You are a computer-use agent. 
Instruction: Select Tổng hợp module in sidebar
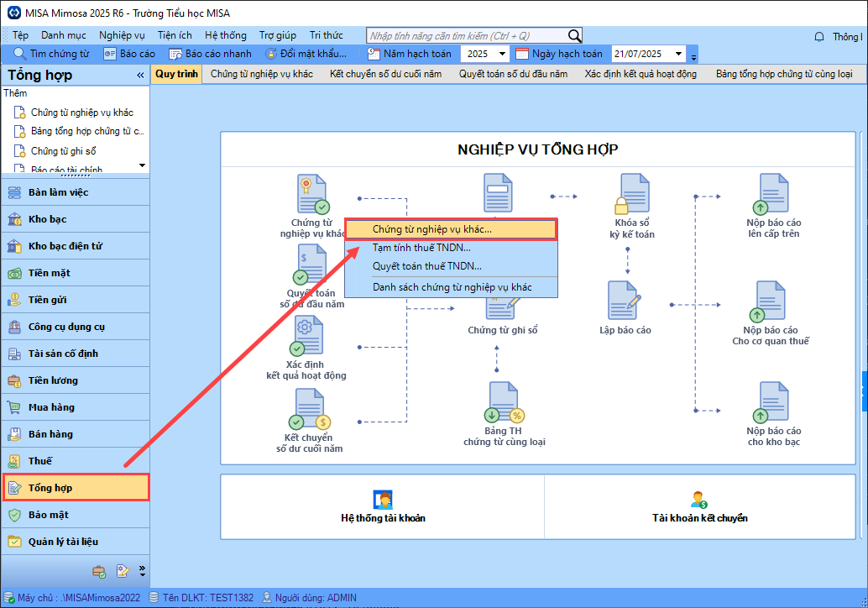76,488
